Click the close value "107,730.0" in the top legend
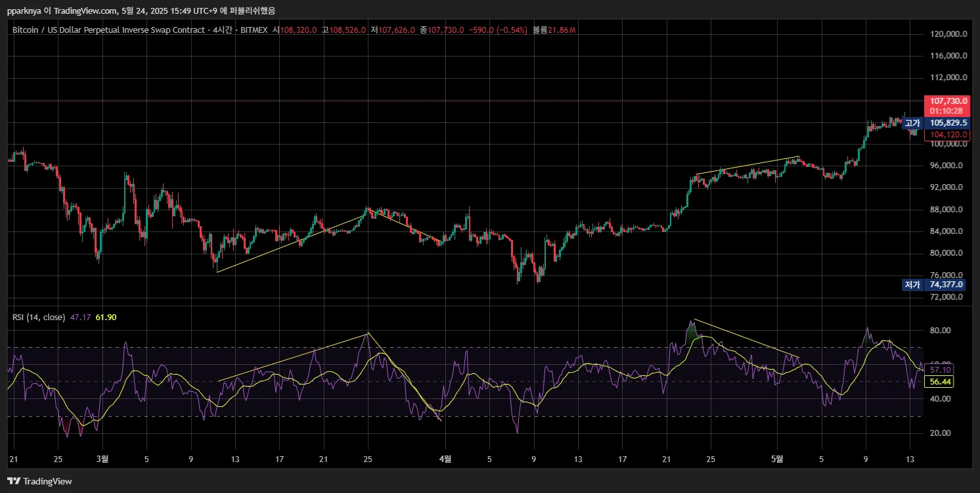980x493 pixels. point(446,30)
